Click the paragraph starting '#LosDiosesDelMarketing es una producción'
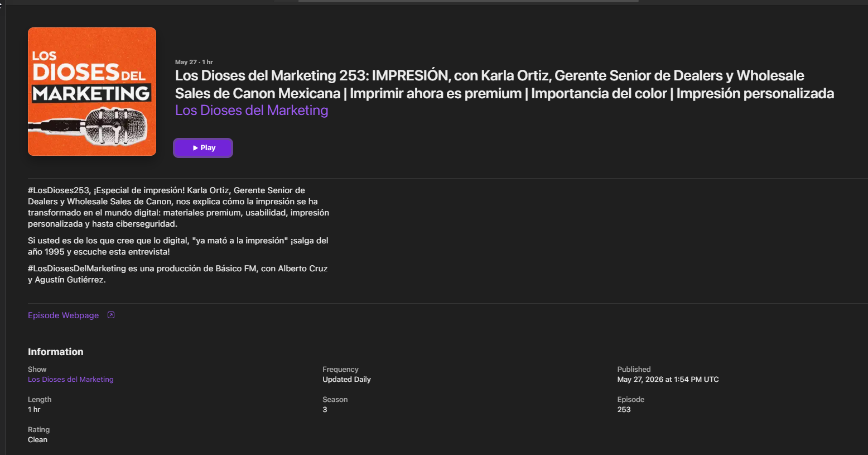The height and width of the screenshot is (455, 868). point(178,274)
